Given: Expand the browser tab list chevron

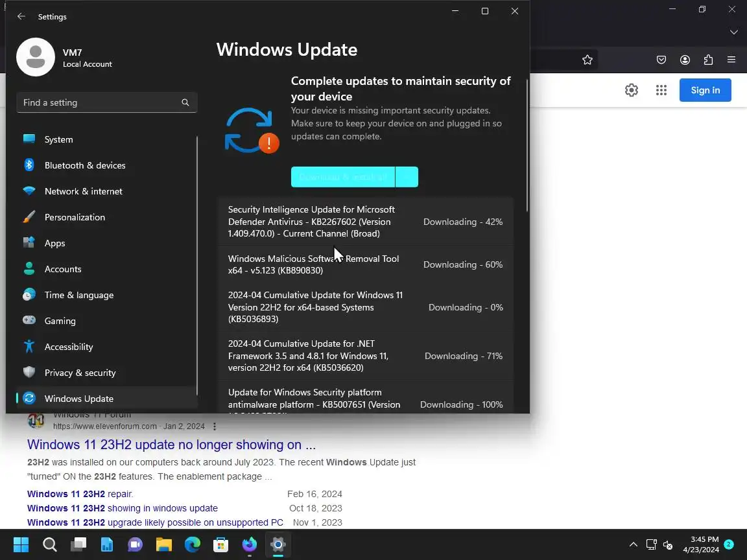Looking at the screenshot, I should [x=733, y=32].
